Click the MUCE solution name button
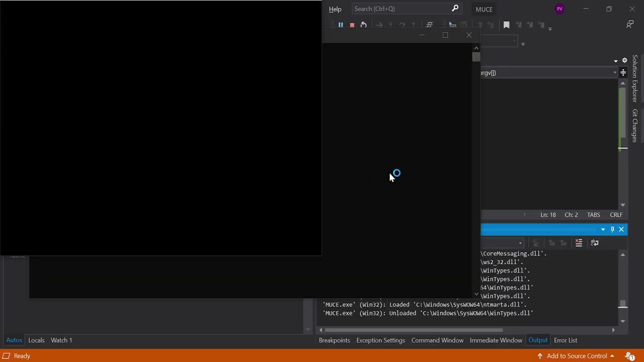Image resolution: width=644 pixels, height=362 pixels. coord(484,9)
